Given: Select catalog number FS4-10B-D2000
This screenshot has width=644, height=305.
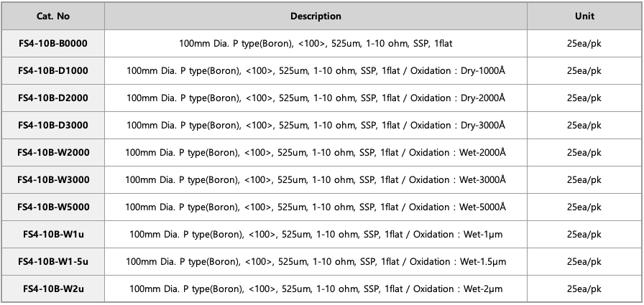Looking at the screenshot, I should (x=53, y=98).
